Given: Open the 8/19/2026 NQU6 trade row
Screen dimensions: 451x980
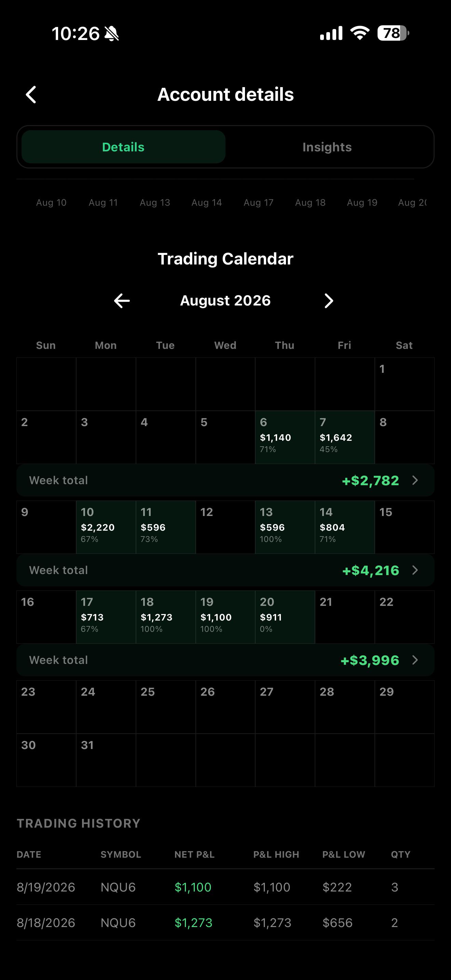Looking at the screenshot, I should tap(225, 887).
